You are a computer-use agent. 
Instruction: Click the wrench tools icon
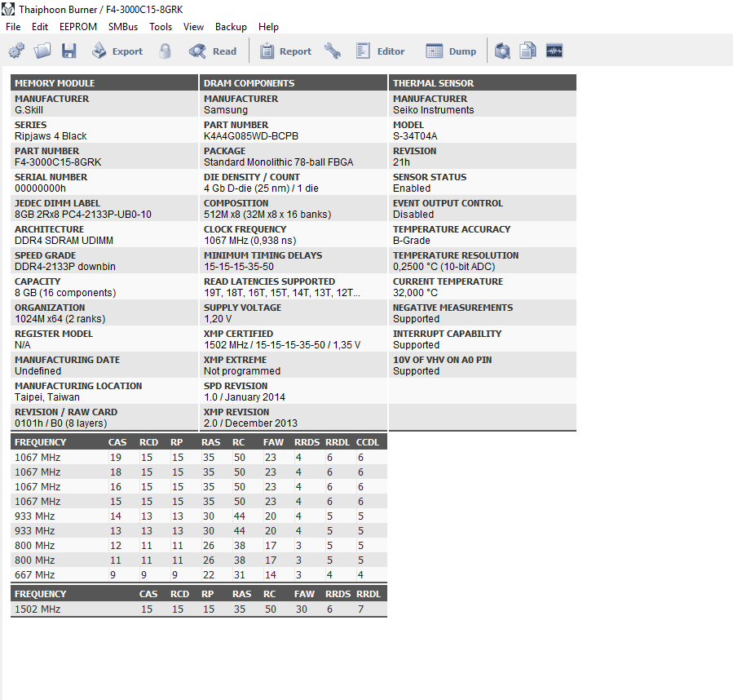pyautogui.click(x=333, y=51)
